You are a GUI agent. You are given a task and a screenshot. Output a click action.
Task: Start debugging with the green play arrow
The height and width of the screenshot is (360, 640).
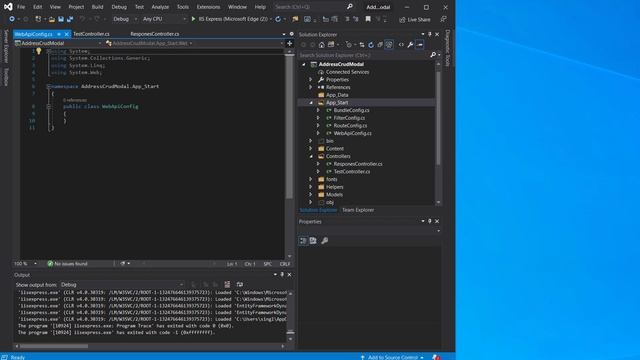(x=193, y=19)
